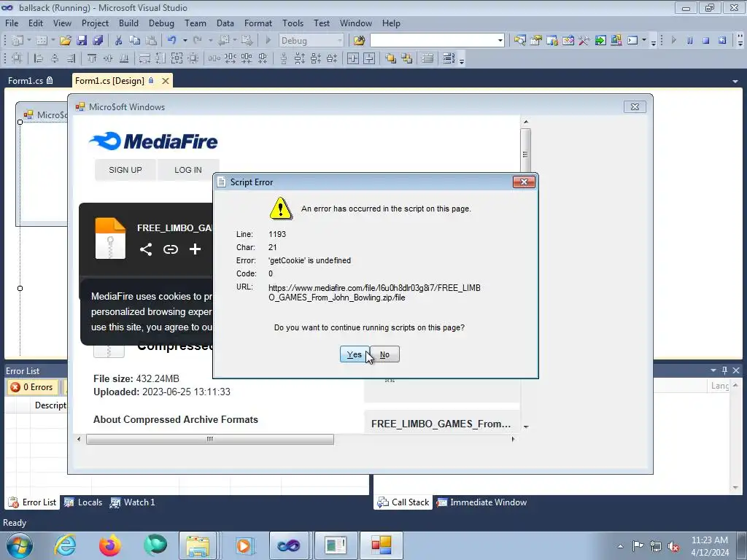Viewport: 747px width, 560px height.
Task: Click the Center Horizontally layout icon
Action: 352,58
